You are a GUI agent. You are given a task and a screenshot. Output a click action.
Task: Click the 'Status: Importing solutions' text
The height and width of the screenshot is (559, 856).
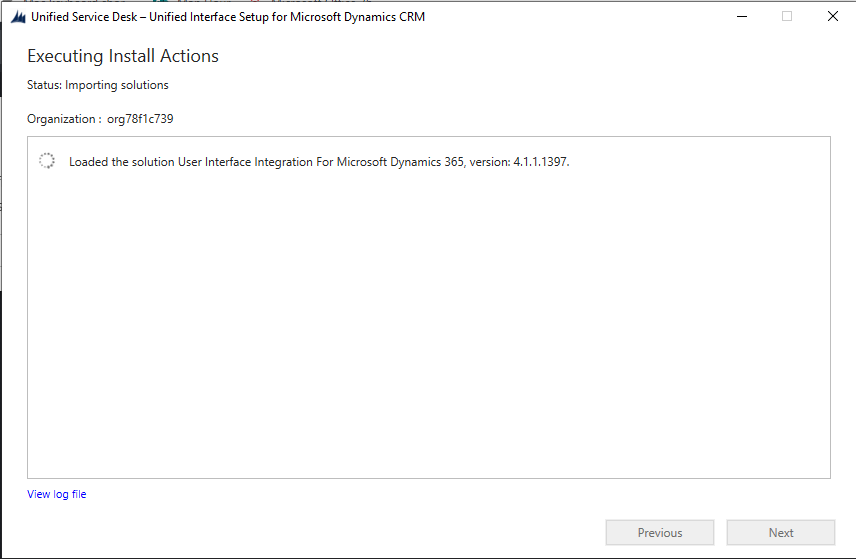pos(98,85)
